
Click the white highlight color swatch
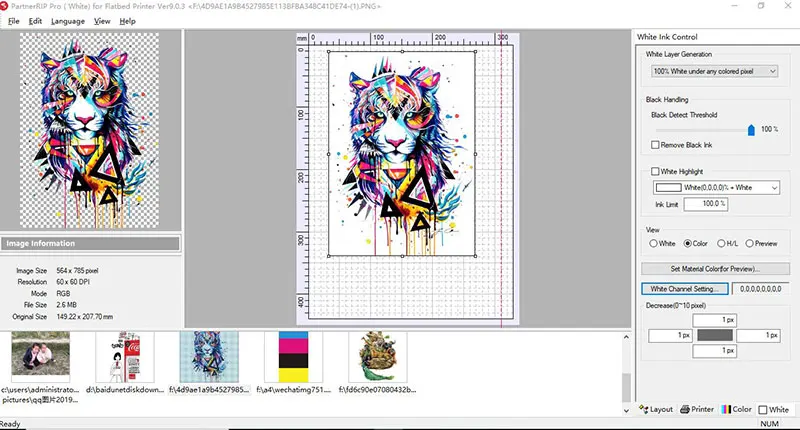tap(668, 188)
